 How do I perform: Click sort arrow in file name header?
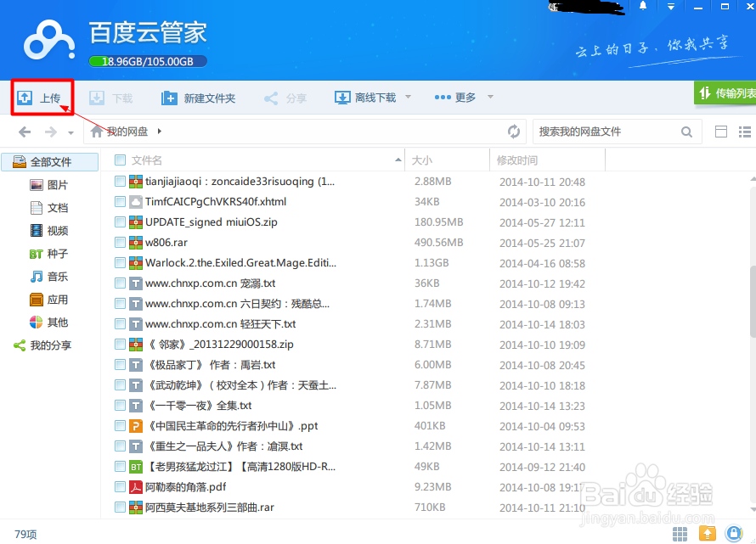coord(398,160)
